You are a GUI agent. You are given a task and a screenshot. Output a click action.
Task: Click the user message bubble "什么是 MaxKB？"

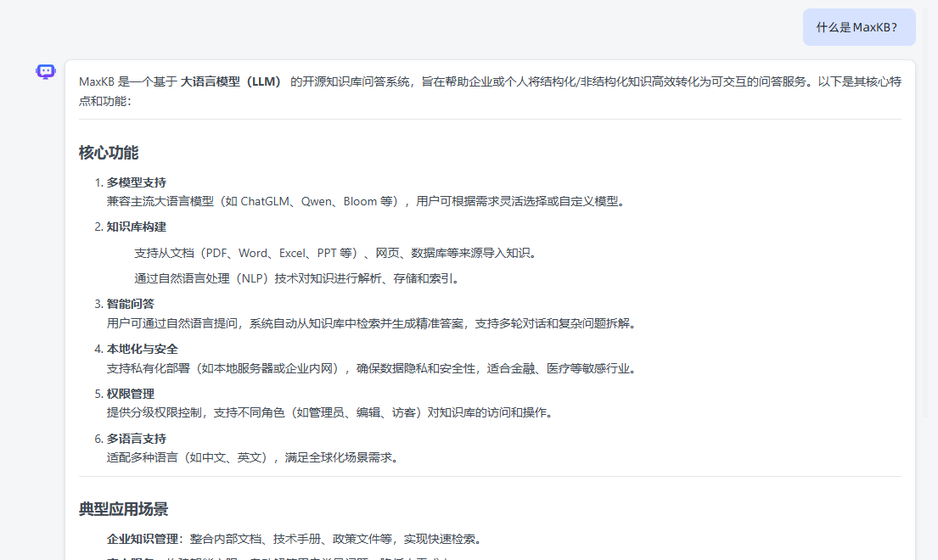pos(858,27)
